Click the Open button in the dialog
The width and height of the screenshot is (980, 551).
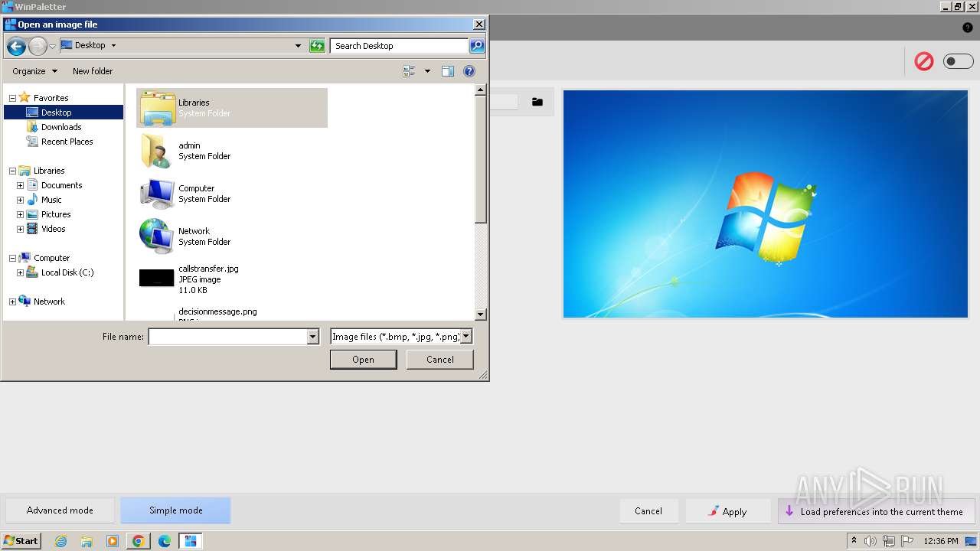tap(363, 360)
